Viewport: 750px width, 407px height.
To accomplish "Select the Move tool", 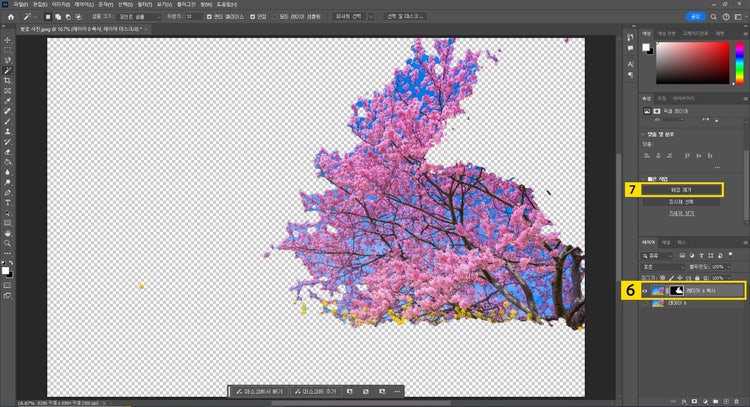I will 7,40.
